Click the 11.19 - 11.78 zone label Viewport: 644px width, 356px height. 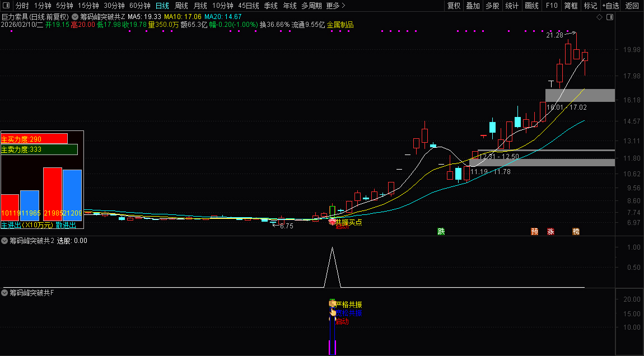pos(491,172)
